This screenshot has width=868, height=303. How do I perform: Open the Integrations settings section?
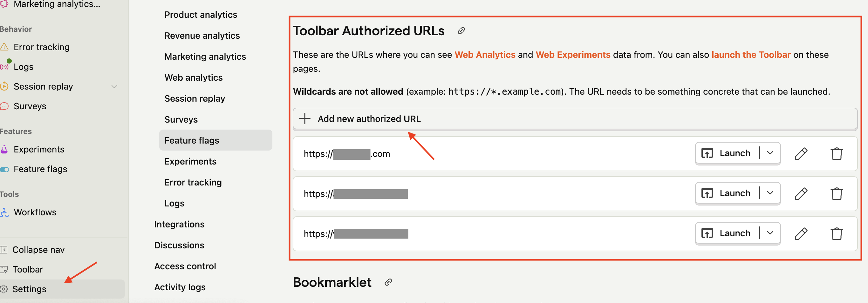coord(179,224)
